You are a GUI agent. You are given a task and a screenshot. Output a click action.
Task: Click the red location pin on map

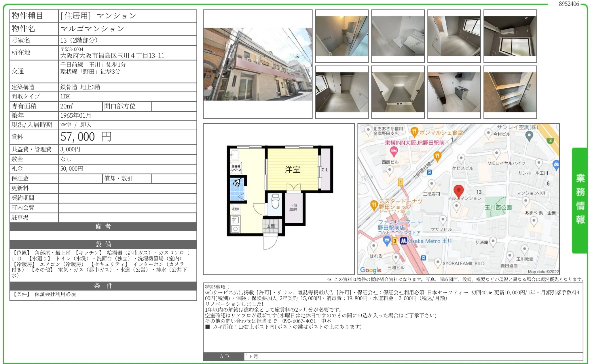point(458,190)
